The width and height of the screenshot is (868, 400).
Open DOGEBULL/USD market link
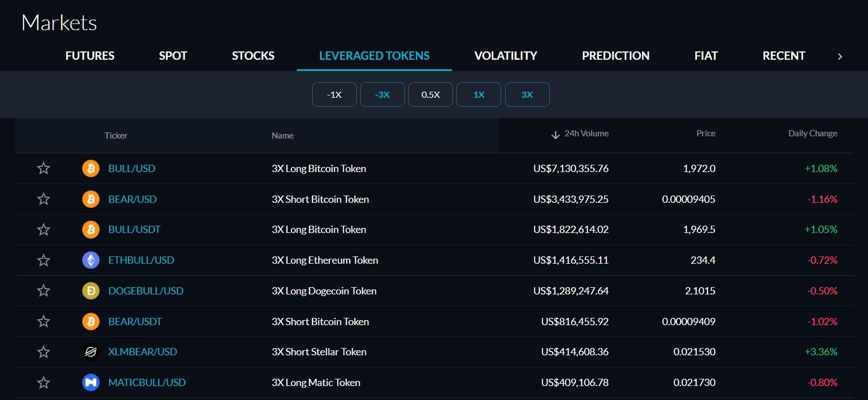146,291
